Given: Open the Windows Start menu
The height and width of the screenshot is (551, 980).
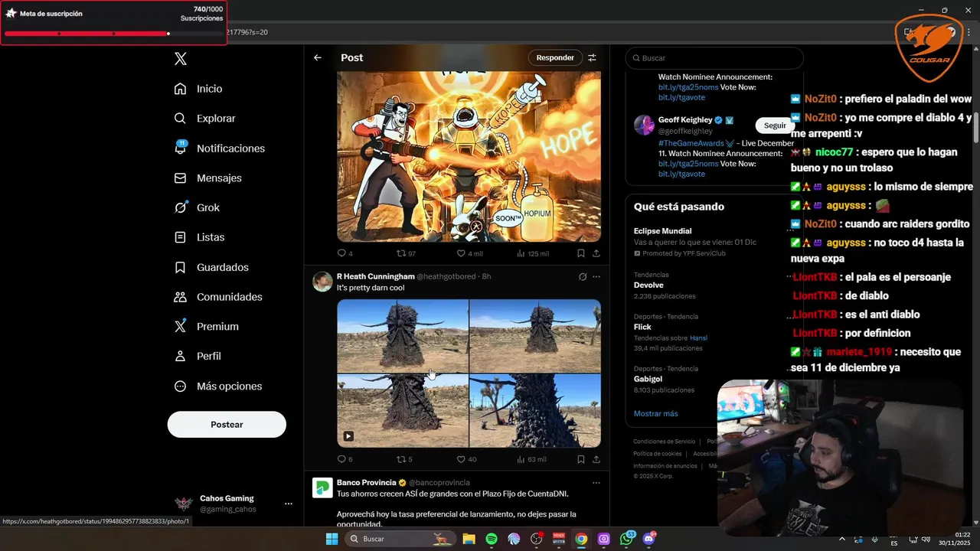Looking at the screenshot, I should [x=332, y=539].
